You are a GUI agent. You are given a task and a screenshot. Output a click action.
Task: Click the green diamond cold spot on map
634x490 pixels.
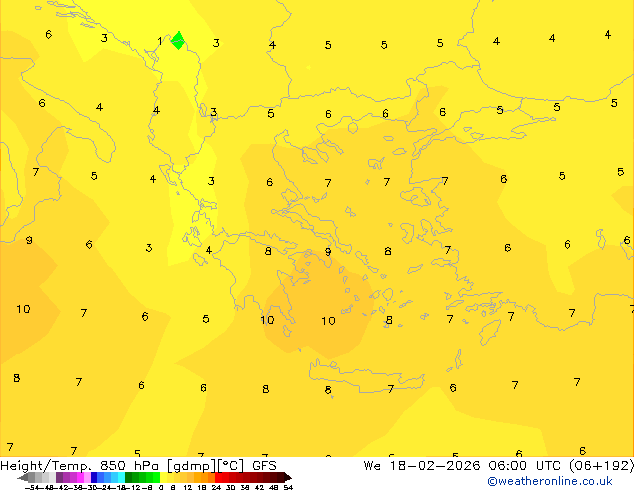pos(178,40)
